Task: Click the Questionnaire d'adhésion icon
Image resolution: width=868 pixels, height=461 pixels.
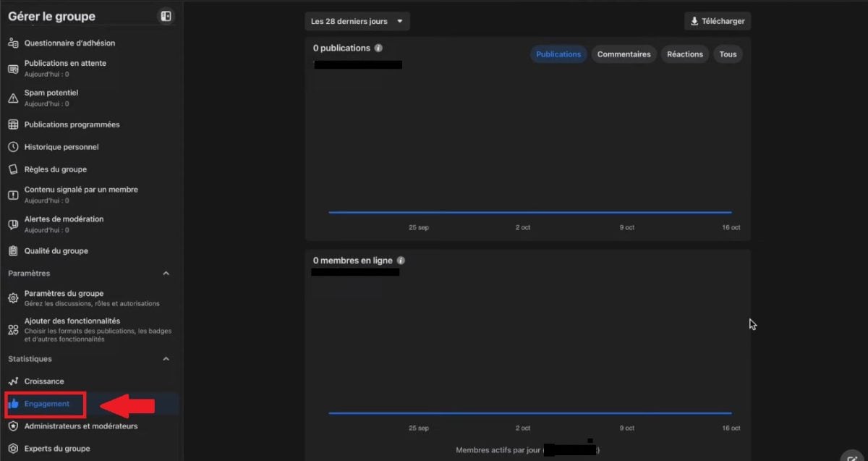Action: (x=13, y=43)
